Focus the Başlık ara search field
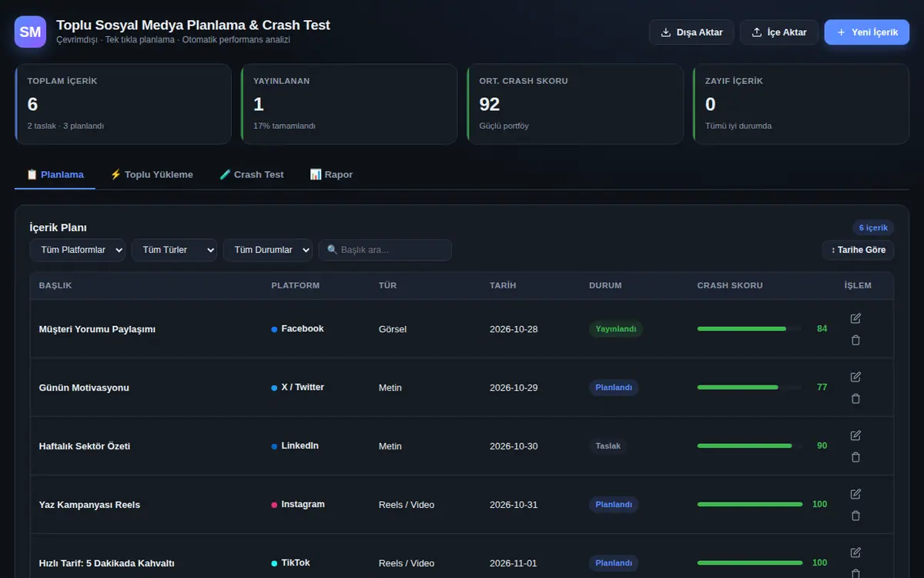Image resolution: width=924 pixels, height=578 pixels. click(385, 250)
